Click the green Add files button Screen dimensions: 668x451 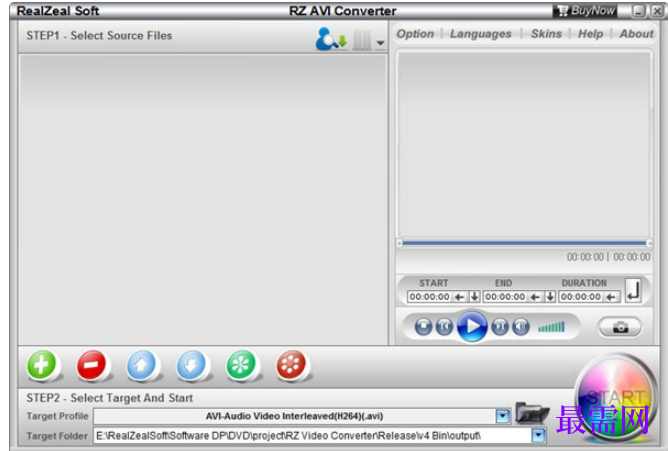click(41, 365)
